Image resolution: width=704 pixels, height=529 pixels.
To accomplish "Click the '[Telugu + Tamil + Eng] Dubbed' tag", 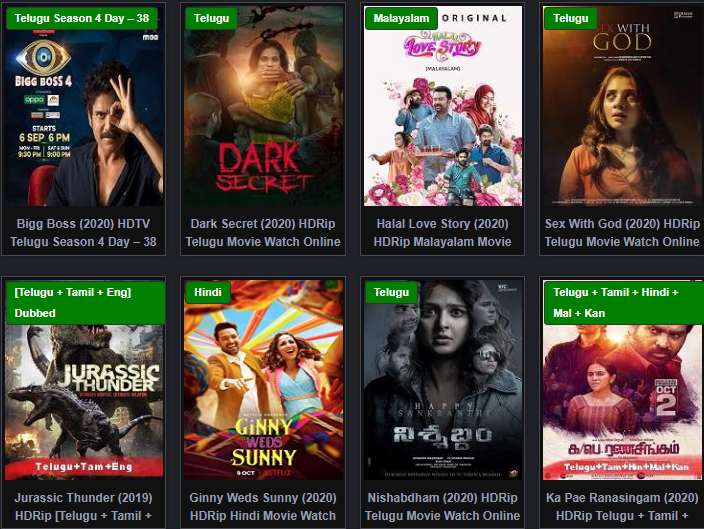I will click(x=86, y=303).
